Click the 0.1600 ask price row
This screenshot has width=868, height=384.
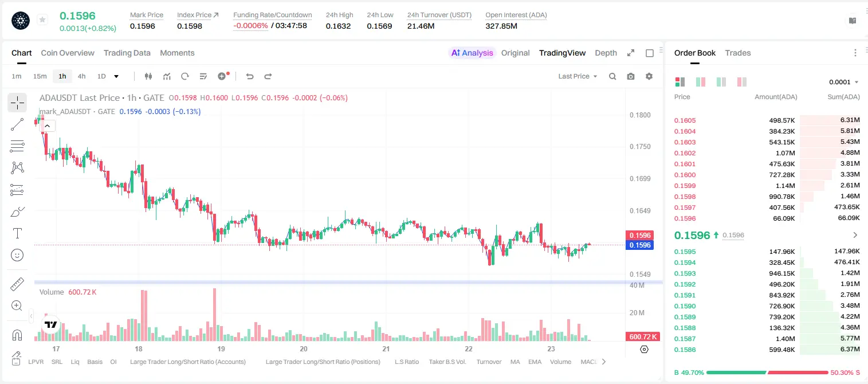coord(767,175)
